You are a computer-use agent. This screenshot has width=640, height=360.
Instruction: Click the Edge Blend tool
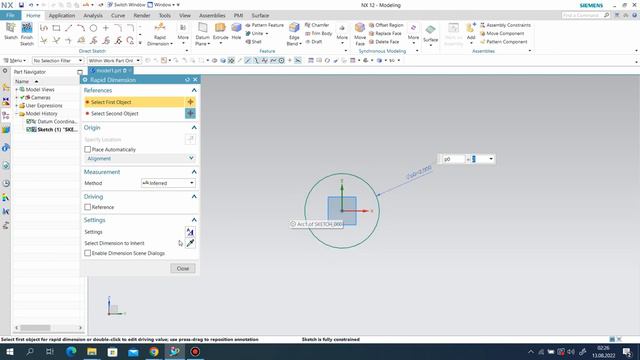tap(294, 34)
